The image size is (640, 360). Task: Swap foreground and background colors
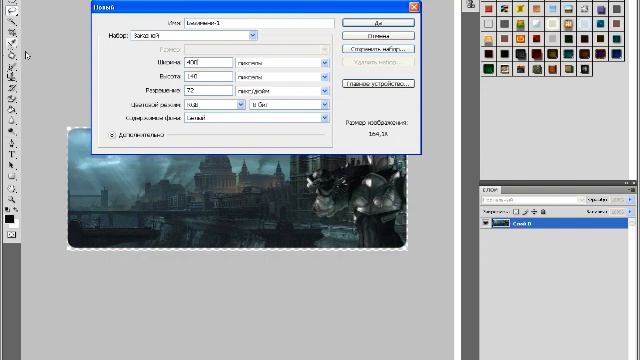(x=15, y=209)
